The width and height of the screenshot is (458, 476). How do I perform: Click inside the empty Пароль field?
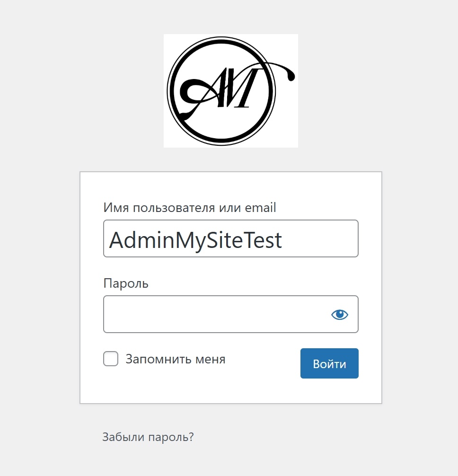tap(213, 314)
